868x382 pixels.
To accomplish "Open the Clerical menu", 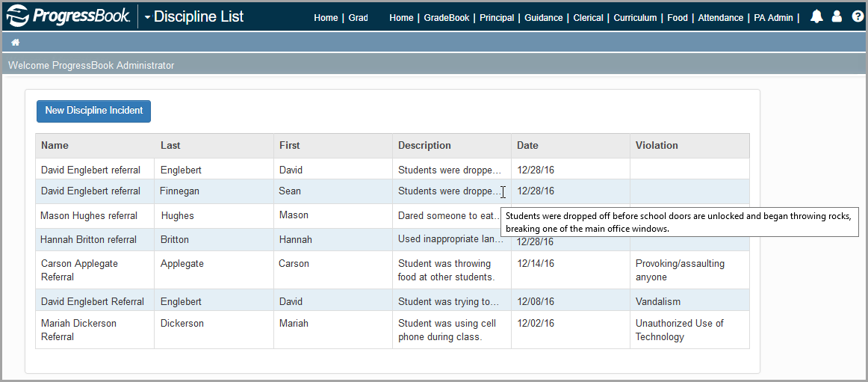I will 589,18.
